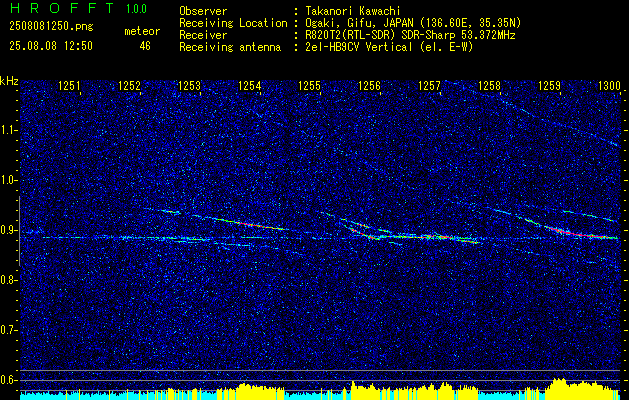
Task: Click the Receiving Location label
Action: (233, 23)
